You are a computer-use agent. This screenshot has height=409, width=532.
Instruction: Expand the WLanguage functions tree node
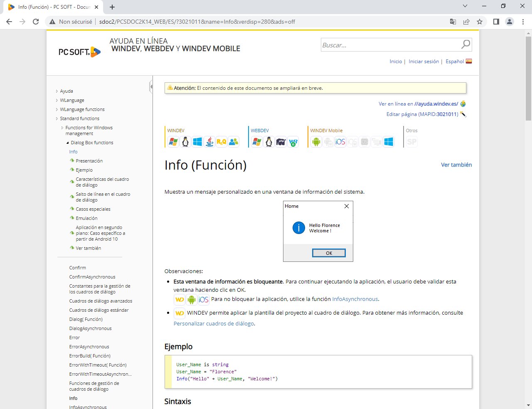point(57,109)
